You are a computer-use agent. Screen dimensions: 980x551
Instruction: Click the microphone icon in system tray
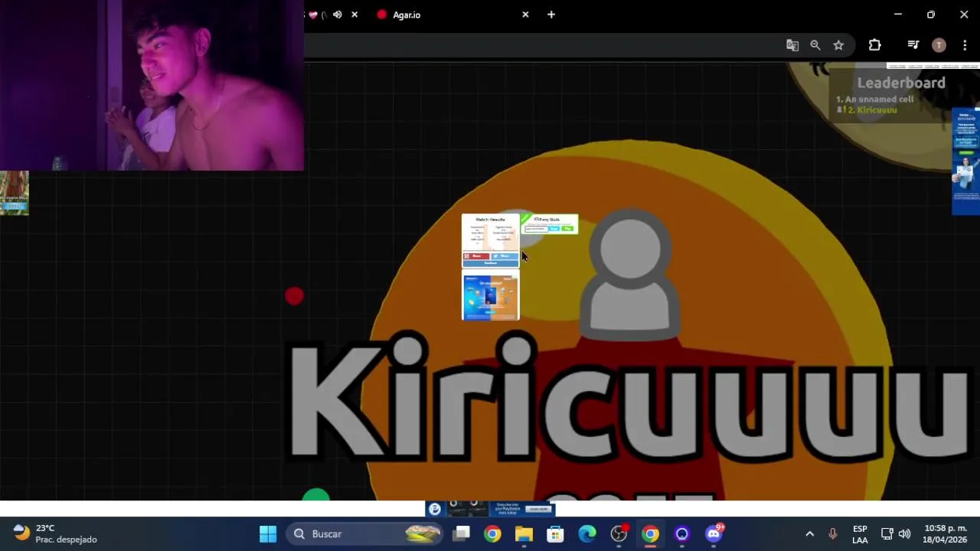click(833, 534)
